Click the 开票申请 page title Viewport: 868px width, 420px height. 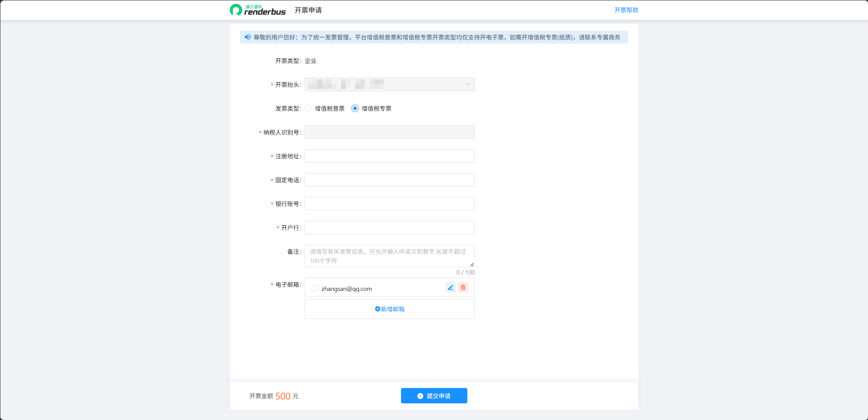[x=308, y=10]
